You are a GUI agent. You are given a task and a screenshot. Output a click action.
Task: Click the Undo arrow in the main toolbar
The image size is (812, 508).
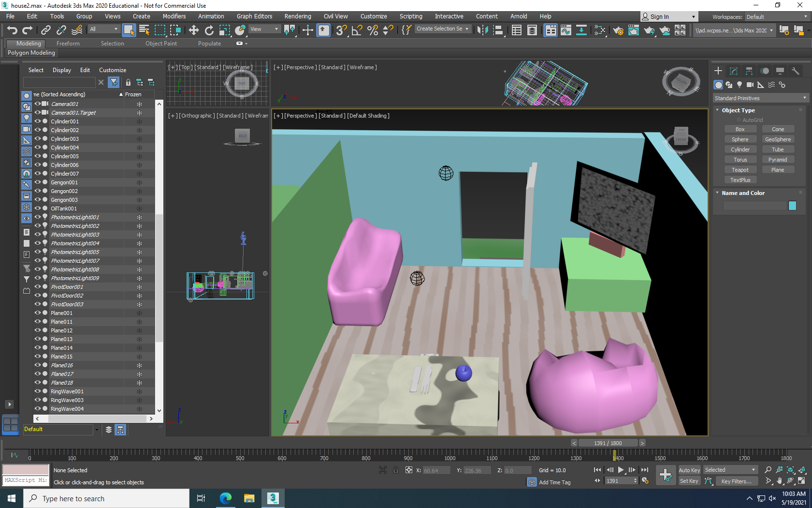(x=12, y=30)
